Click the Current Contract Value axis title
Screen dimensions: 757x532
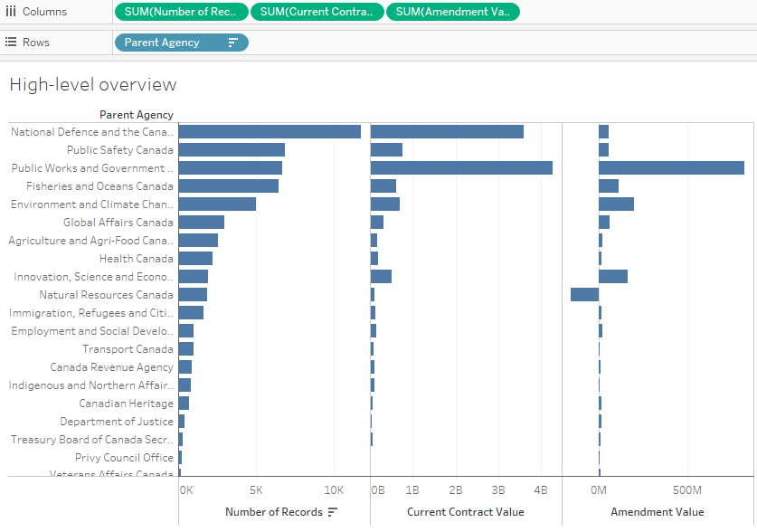(465, 511)
